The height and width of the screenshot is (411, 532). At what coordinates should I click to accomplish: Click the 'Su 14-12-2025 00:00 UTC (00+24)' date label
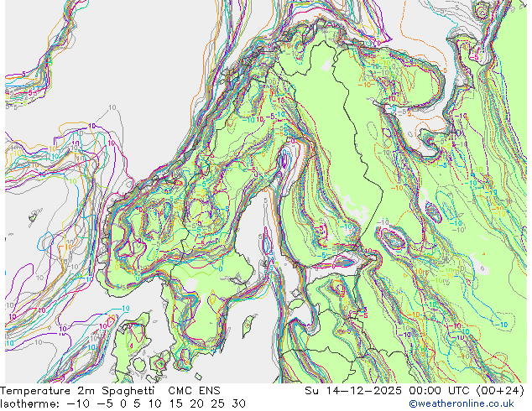coord(415,391)
